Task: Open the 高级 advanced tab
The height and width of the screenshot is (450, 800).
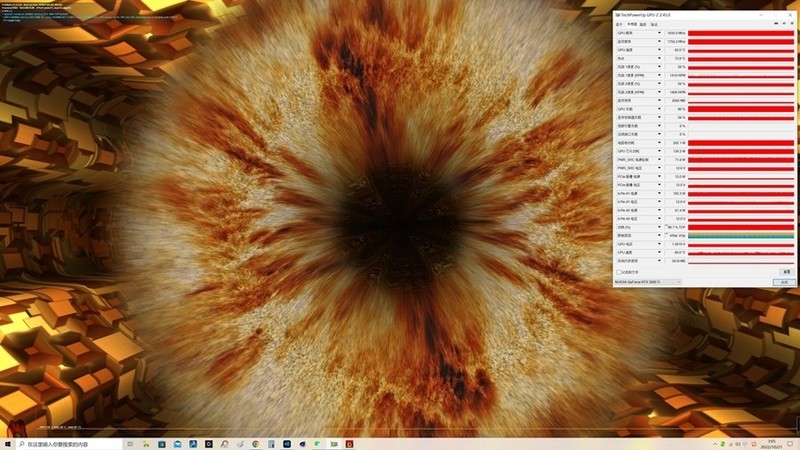Action: pyautogui.click(x=643, y=24)
